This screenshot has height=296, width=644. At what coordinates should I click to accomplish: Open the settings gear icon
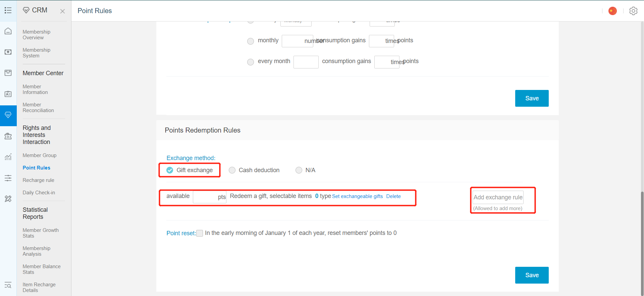tap(633, 11)
